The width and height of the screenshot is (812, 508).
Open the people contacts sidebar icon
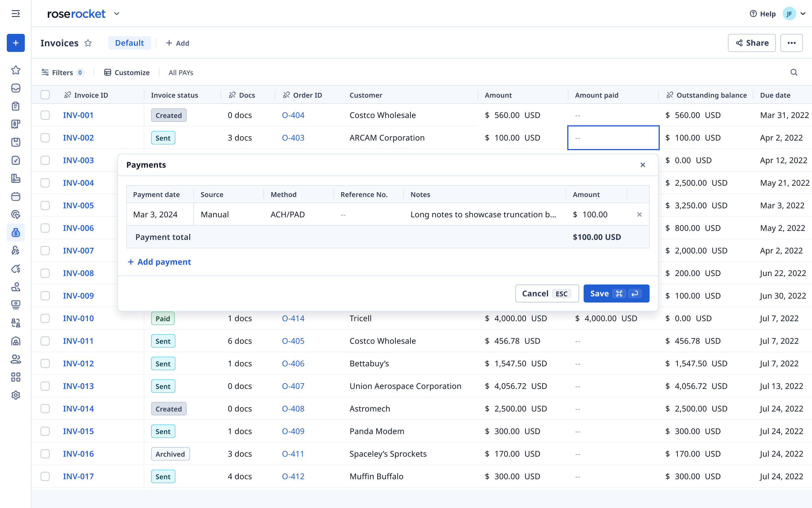click(x=16, y=359)
